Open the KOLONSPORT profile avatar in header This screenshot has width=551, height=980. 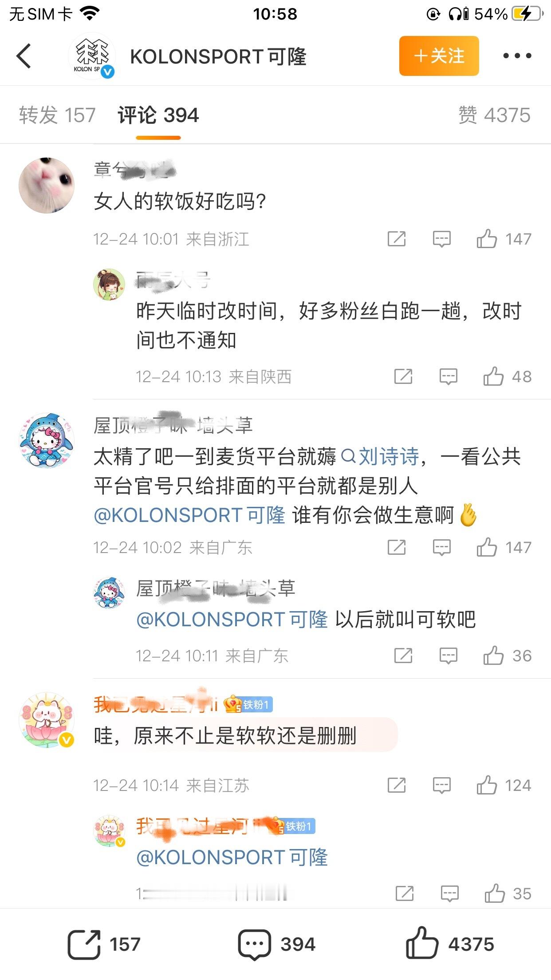click(x=92, y=56)
